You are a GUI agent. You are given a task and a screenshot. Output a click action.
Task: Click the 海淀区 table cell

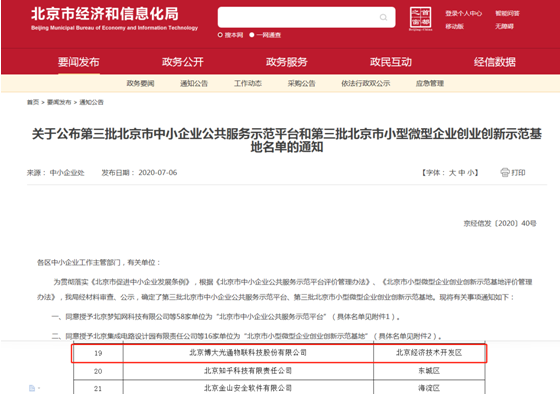tap(429, 388)
